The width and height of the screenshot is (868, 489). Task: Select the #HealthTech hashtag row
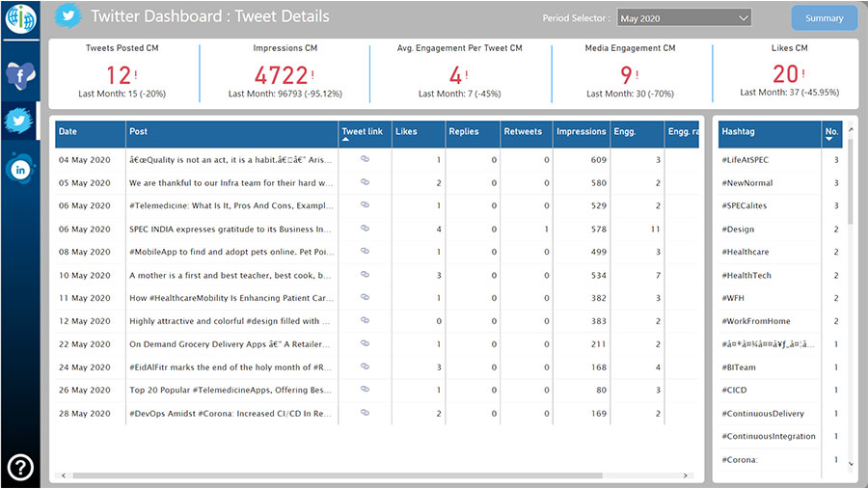pos(780,275)
